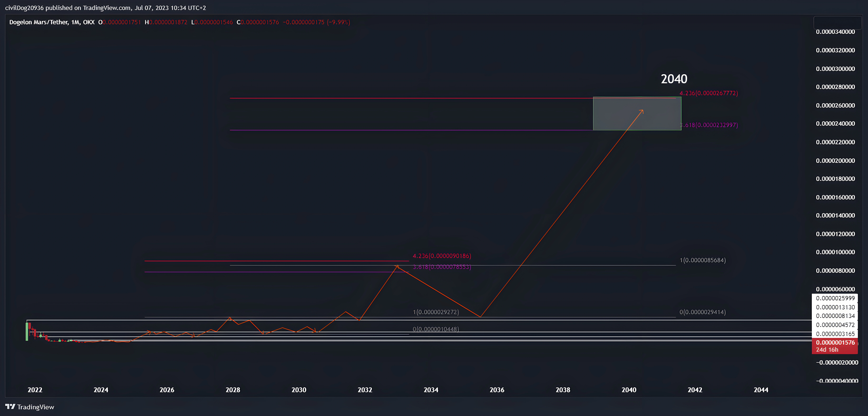This screenshot has width=868, height=416.
Task: Select the 0(0.0000029414) Fibonacci level label
Action: pyautogui.click(x=703, y=312)
